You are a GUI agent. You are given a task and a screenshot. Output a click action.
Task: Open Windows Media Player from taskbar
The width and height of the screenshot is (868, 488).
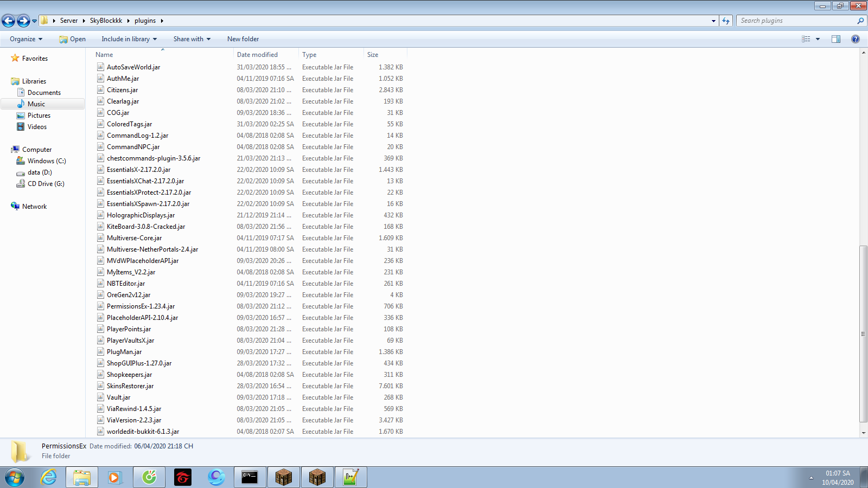coord(114,477)
